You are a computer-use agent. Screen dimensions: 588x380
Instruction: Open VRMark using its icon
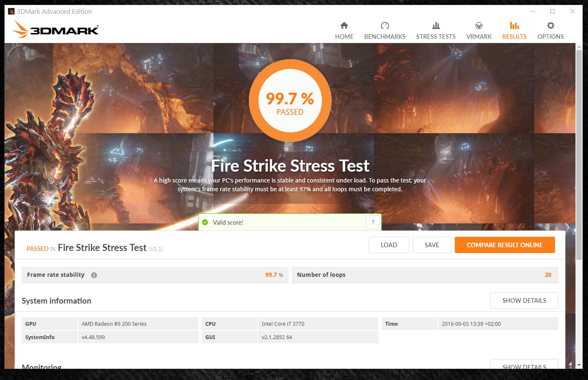[x=479, y=25]
